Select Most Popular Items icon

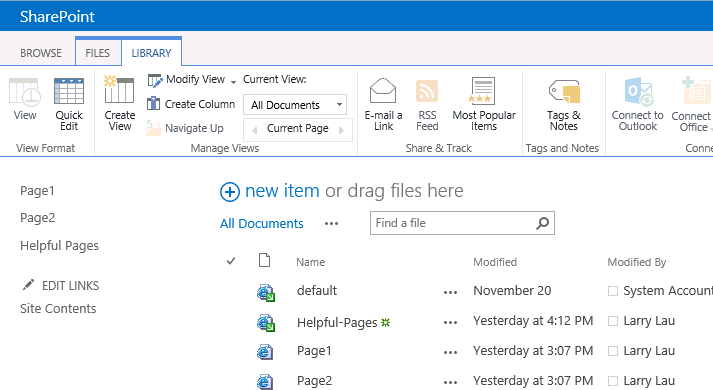tap(482, 91)
